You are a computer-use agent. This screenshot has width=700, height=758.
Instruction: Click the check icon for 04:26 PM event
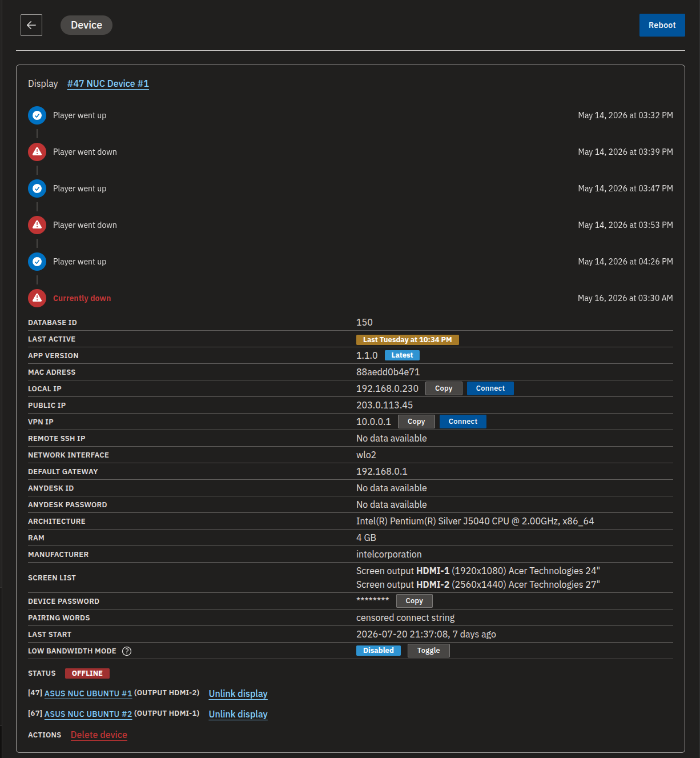coord(37,262)
